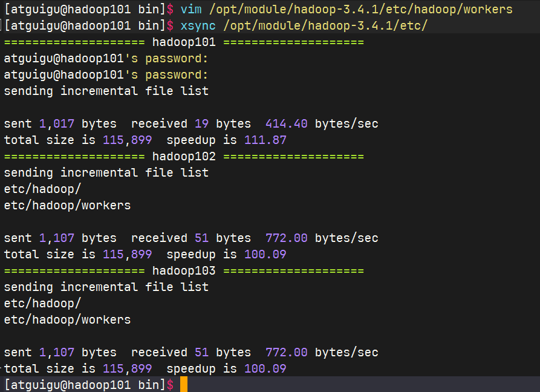The image size is (540, 392).
Task: Click the total size 115,899 under hadoop102
Action: point(127,254)
